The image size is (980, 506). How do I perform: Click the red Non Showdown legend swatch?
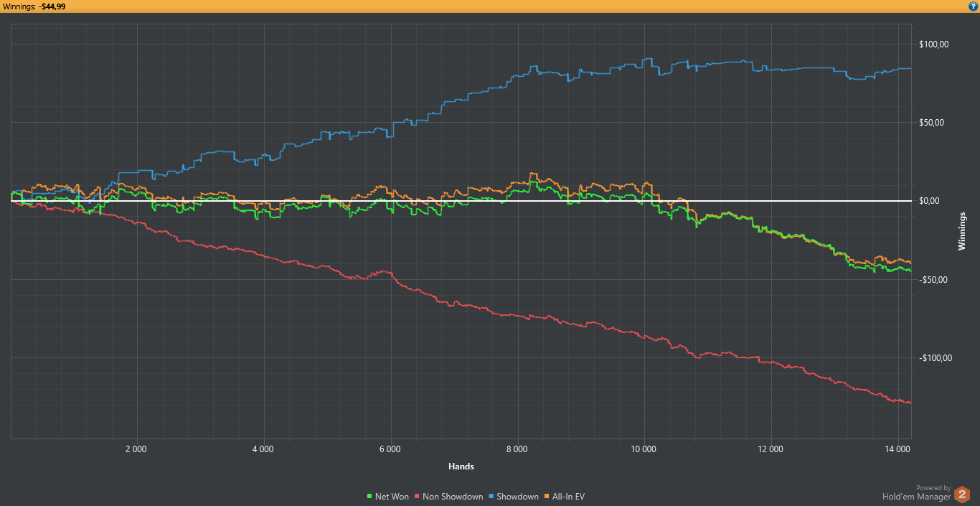[417, 497]
